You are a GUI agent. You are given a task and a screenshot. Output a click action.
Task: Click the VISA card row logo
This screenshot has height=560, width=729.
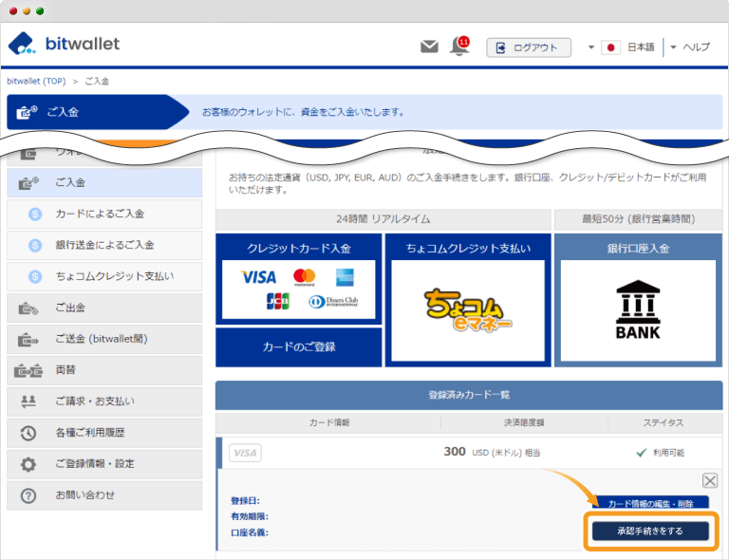coord(245,453)
